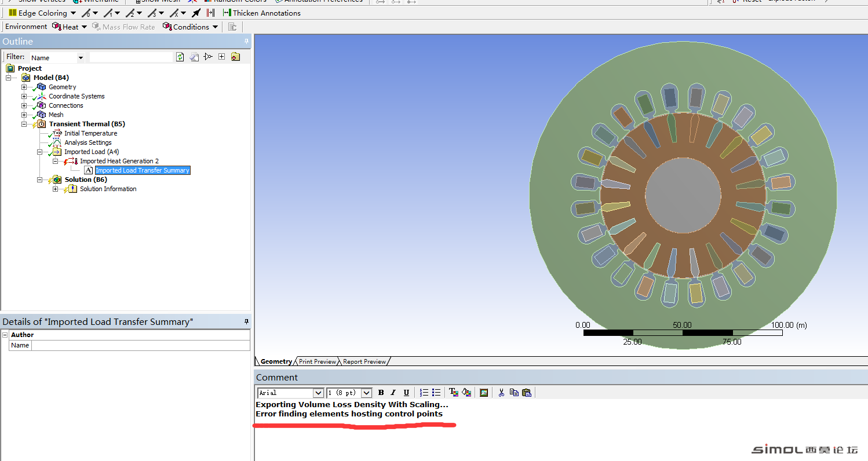Select Imported Load Transfer Summary item
Viewport: 868px width, 461px height.
coord(143,170)
